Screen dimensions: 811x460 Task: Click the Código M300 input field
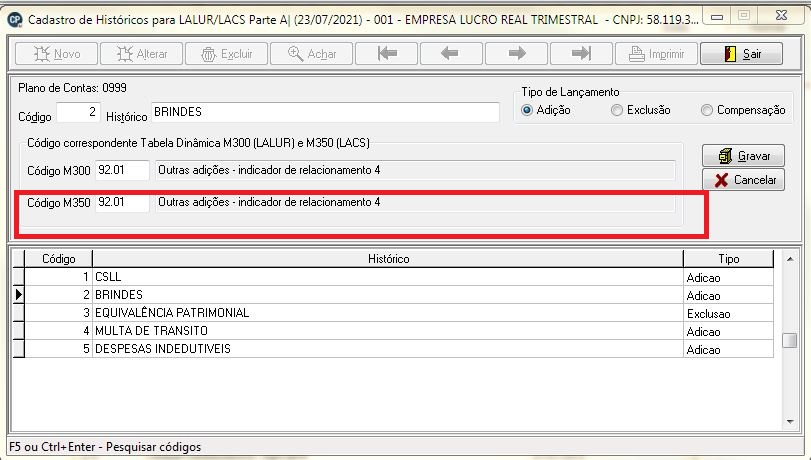(x=122, y=170)
